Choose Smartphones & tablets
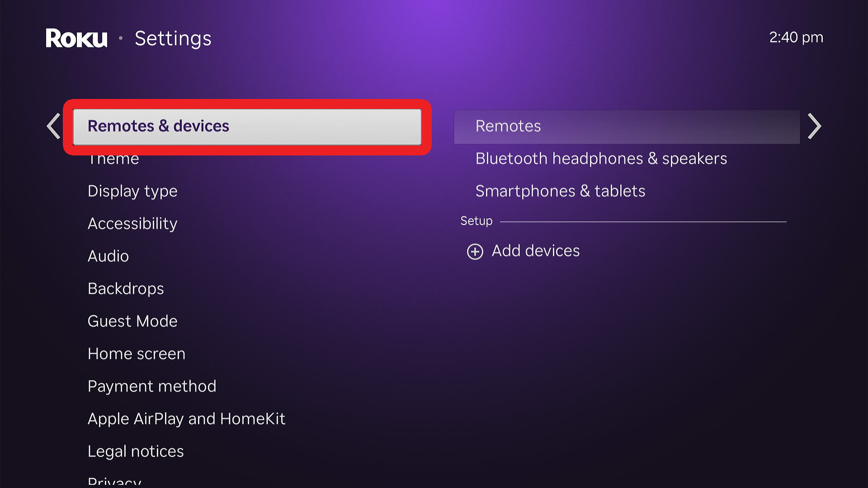 pos(560,191)
